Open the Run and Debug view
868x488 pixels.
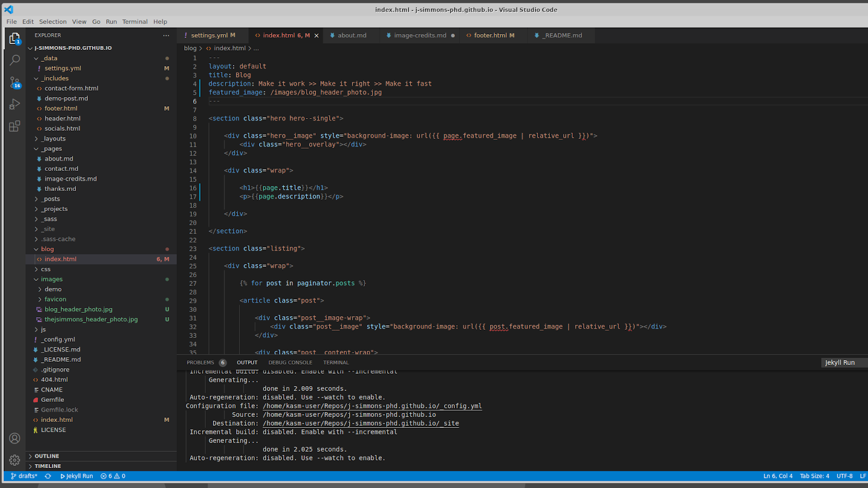point(15,104)
